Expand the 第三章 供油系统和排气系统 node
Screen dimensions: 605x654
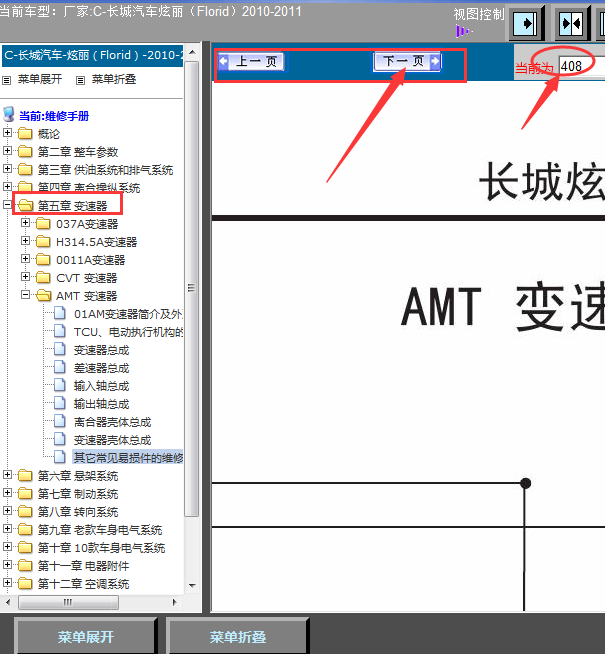(7, 169)
